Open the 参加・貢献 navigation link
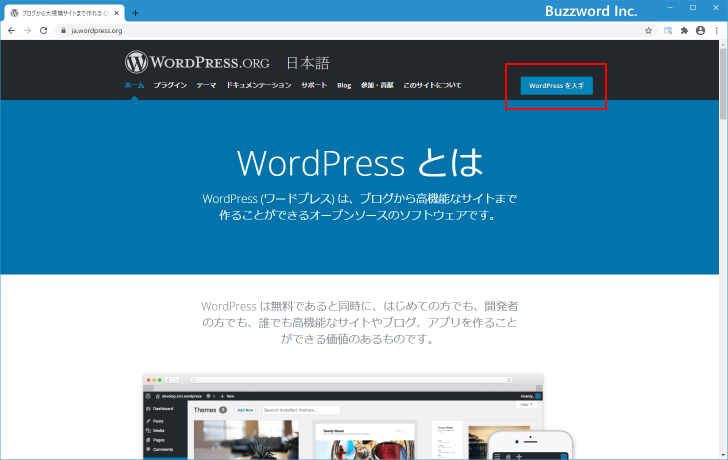728x460 pixels. tap(377, 86)
